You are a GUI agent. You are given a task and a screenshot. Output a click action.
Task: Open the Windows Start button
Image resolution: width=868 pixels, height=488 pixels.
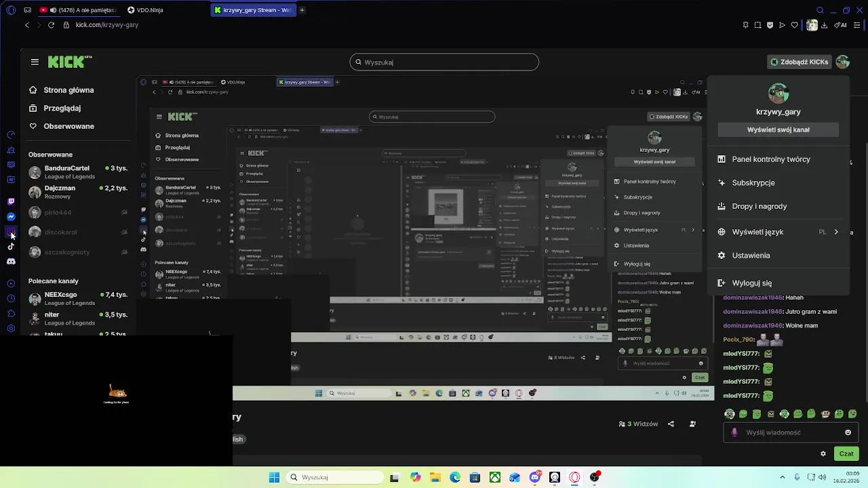(x=274, y=477)
